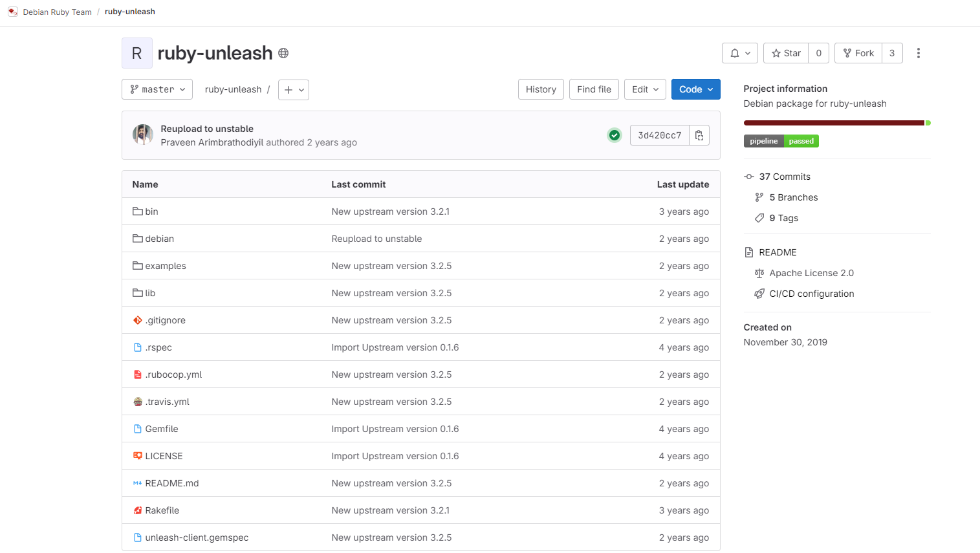Open the master branch selector dropdown
The height and width of the screenshot is (553, 980).
pyautogui.click(x=157, y=89)
